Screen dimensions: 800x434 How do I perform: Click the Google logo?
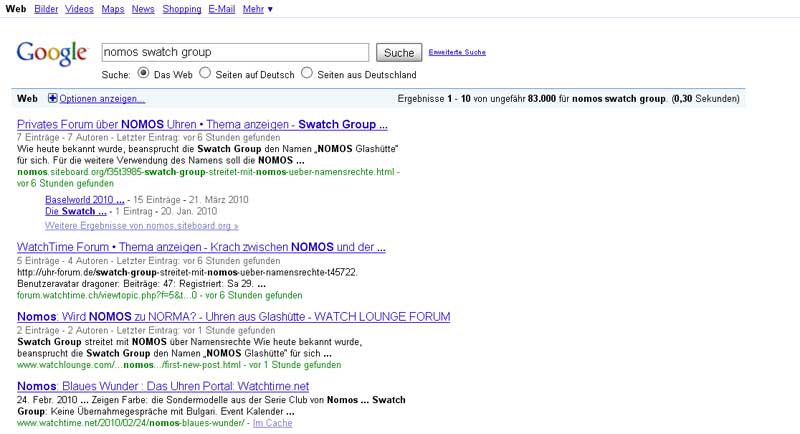(53, 54)
